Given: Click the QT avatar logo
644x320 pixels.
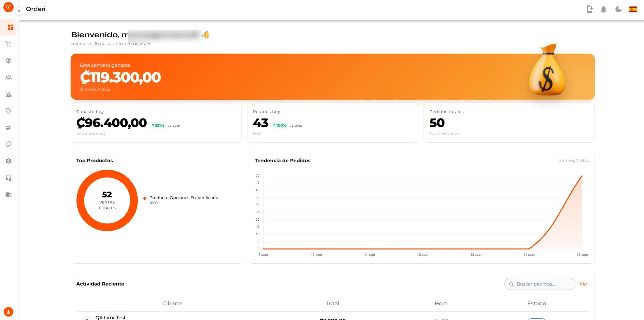Looking at the screenshot, I should 8,7.
